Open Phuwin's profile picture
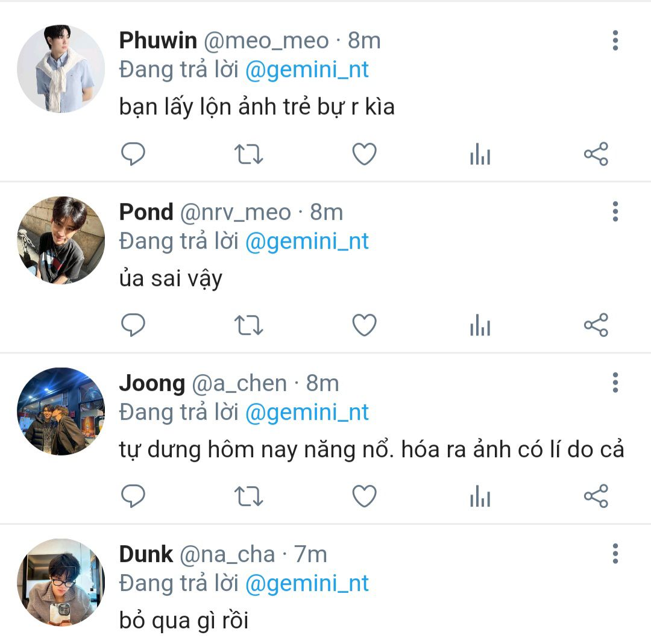Image resolution: width=651 pixels, height=644 pixels. point(61,69)
